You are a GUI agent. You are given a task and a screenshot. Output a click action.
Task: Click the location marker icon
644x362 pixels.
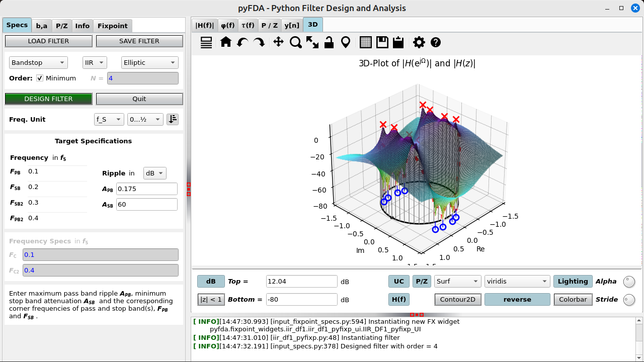pyautogui.click(x=346, y=43)
